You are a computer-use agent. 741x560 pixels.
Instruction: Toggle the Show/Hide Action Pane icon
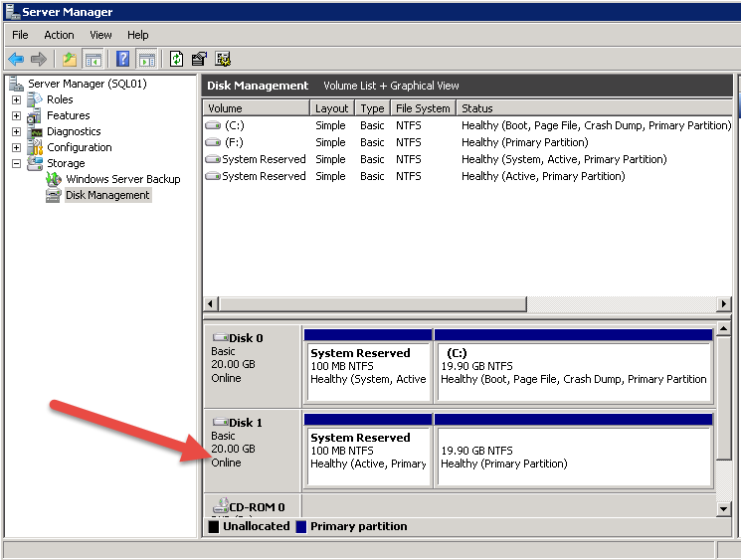146,60
